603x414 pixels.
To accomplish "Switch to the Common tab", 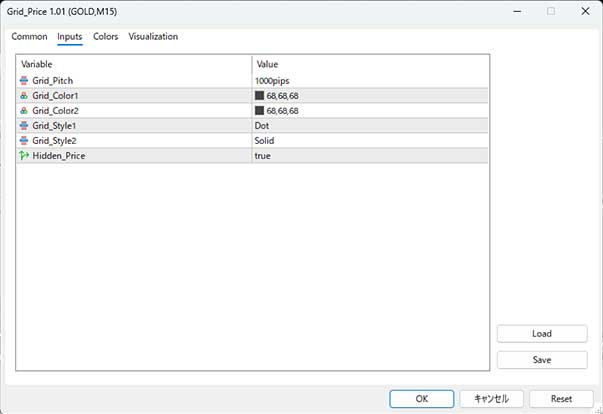I will (29, 37).
